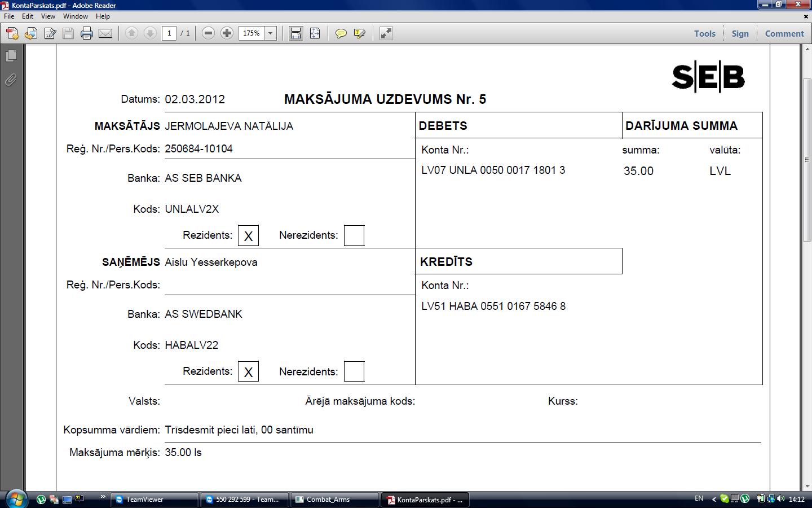Click the recipient Nerezidents checkbox in SAŅĒMĒJS section
The height and width of the screenshot is (508, 812).
click(354, 371)
